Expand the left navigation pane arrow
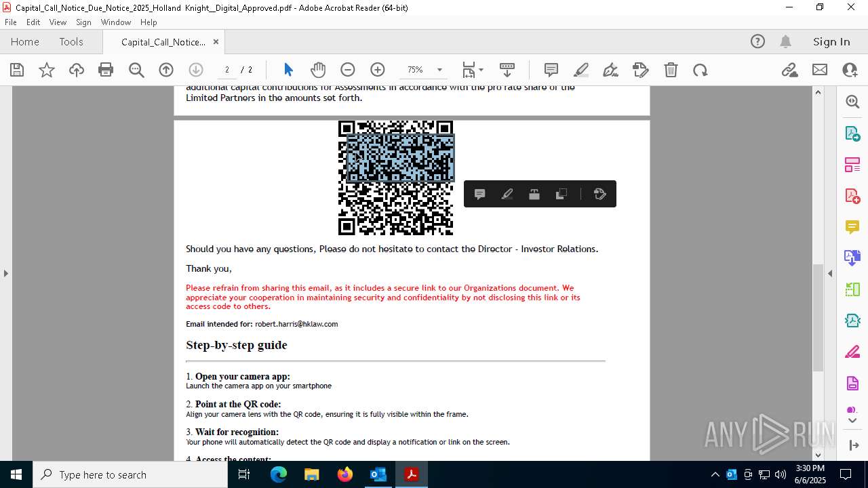 [5, 273]
